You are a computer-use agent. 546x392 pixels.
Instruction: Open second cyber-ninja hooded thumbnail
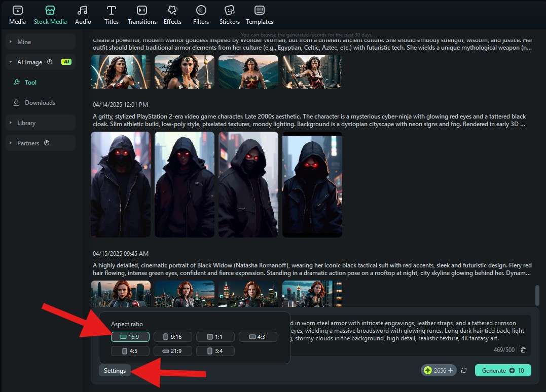[185, 184]
